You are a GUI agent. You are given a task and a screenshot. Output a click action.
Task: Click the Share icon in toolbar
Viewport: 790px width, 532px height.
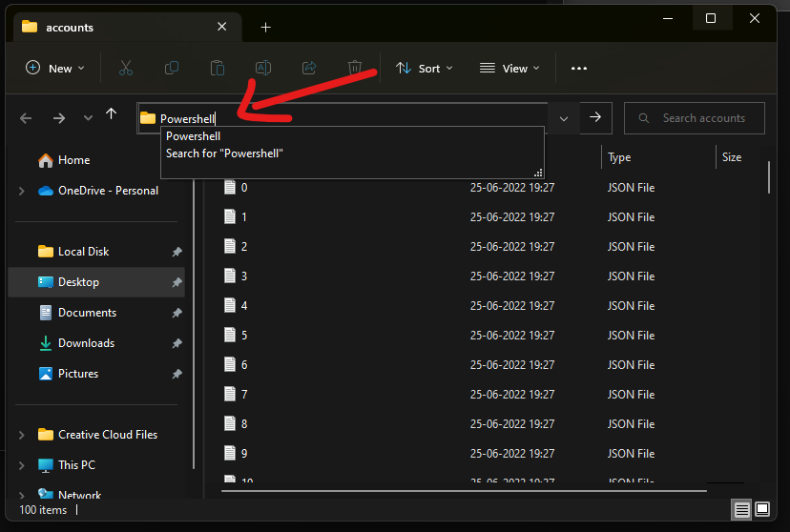(x=309, y=68)
